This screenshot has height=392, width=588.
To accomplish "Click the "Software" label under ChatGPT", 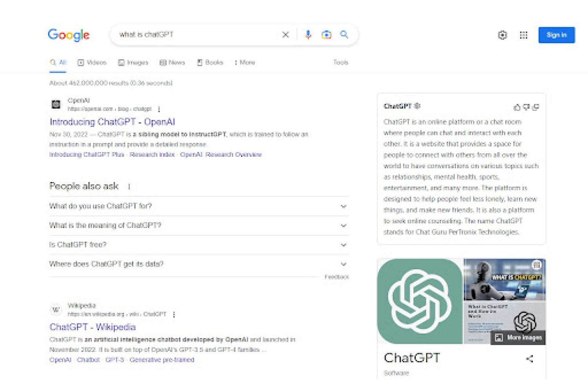I will tap(396, 373).
